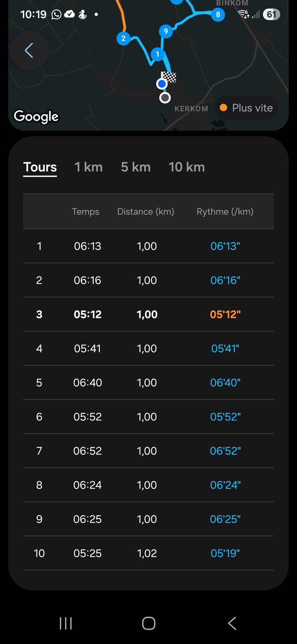The height and width of the screenshot is (644, 297).
Task: Switch to the 10 km tab
Action: pyautogui.click(x=187, y=167)
